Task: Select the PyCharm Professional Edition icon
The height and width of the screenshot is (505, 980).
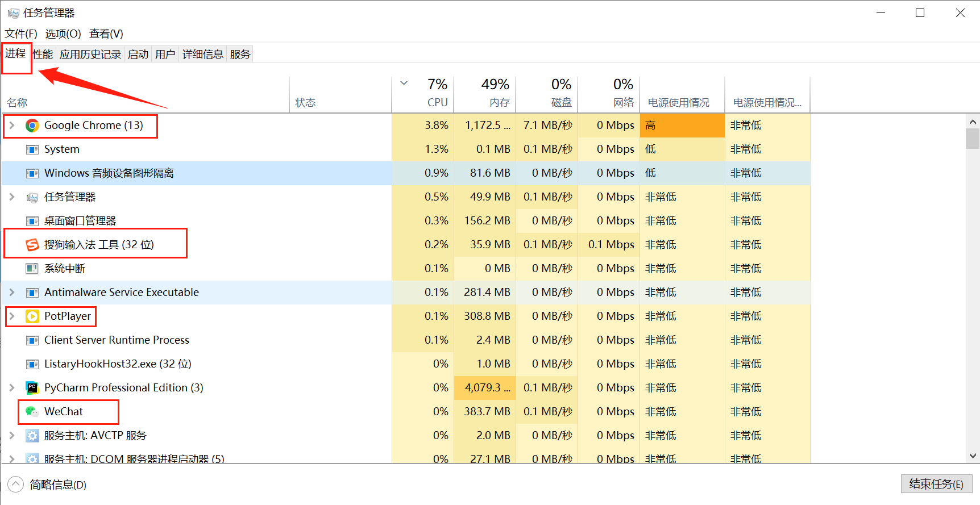Action: tap(32, 388)
